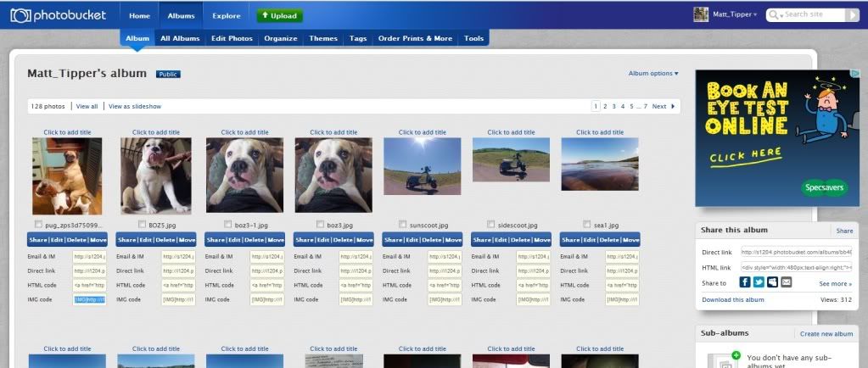This screenshot has height=368, width=868.
Task: Expand the Album options dropdown
Action: (653, 74)
